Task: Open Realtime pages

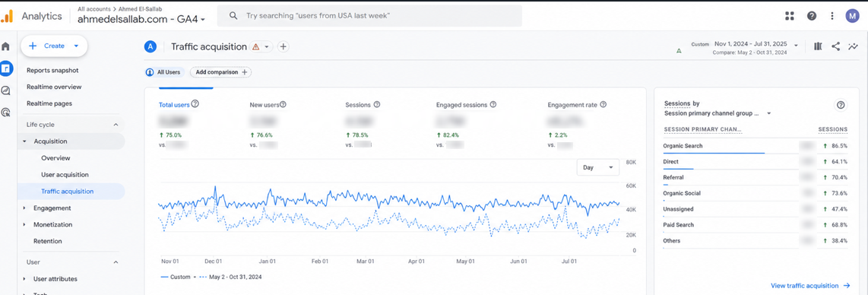Action: 49,103
